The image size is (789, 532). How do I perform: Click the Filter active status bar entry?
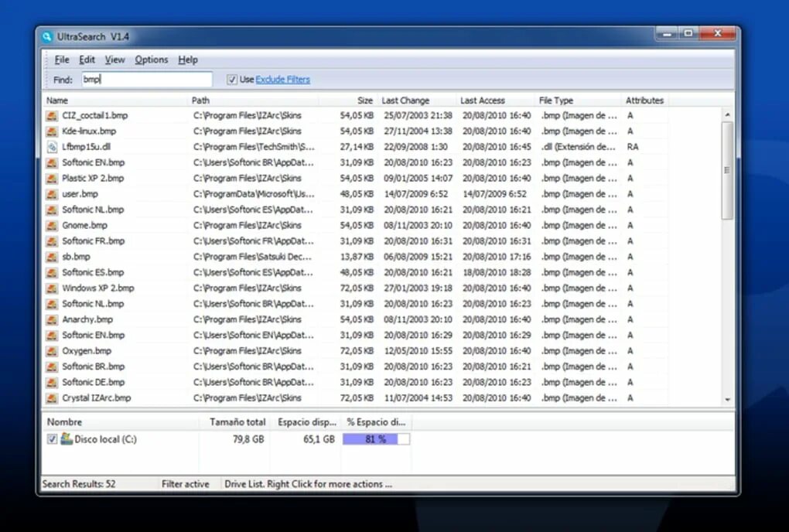click(x=185, y=484)
